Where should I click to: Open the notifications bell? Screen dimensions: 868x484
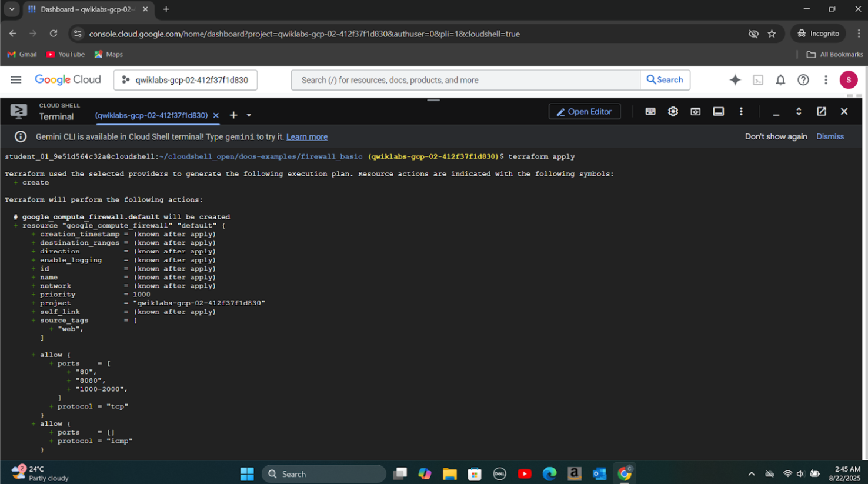pos(780,80)
